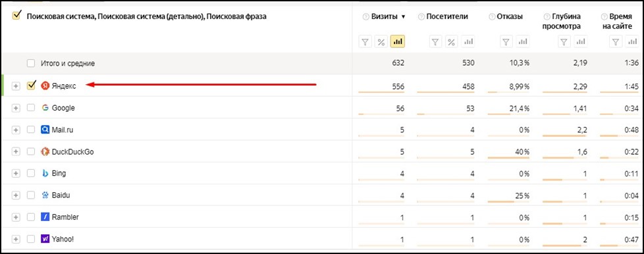Check the Google row checkbox

[x=31, y=108]
